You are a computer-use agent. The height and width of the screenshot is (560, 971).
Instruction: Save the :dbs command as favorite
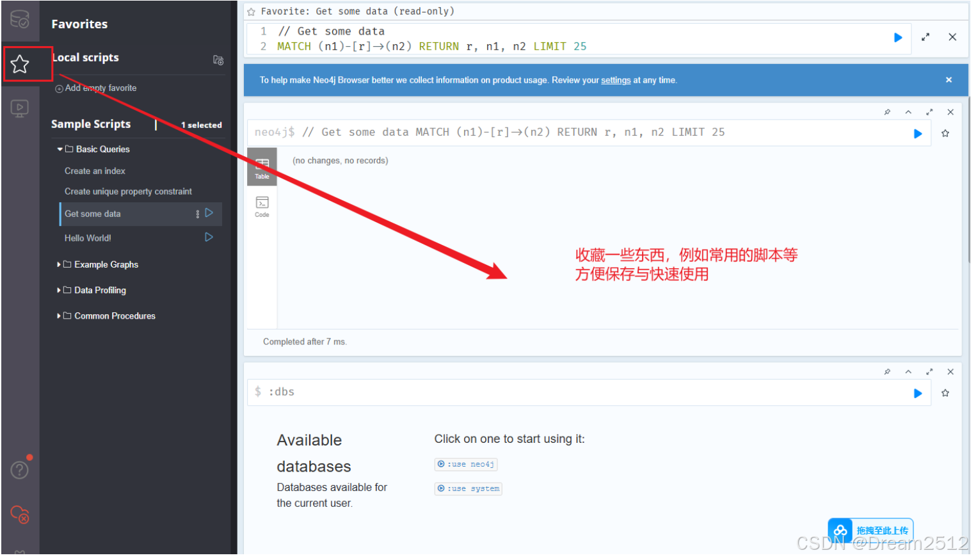click(945, 393)
